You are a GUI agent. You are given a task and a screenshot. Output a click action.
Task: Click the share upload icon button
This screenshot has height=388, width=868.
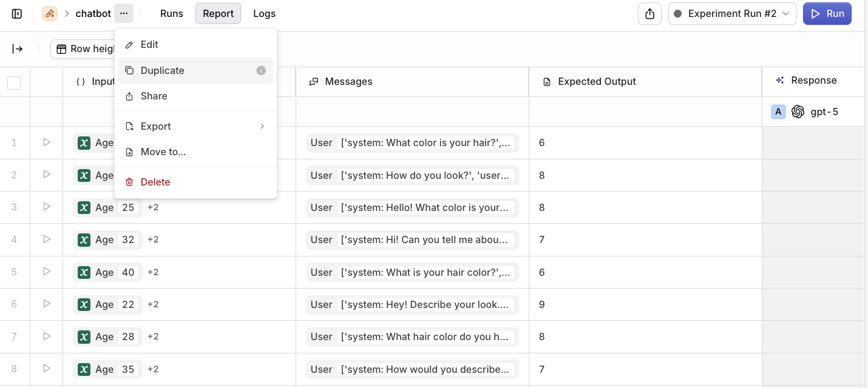click(649, 13)
